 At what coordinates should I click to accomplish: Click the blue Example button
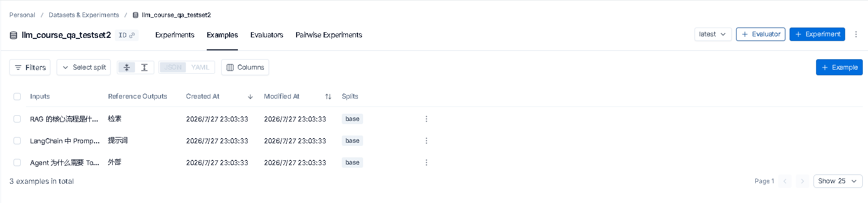pos(839,67)
